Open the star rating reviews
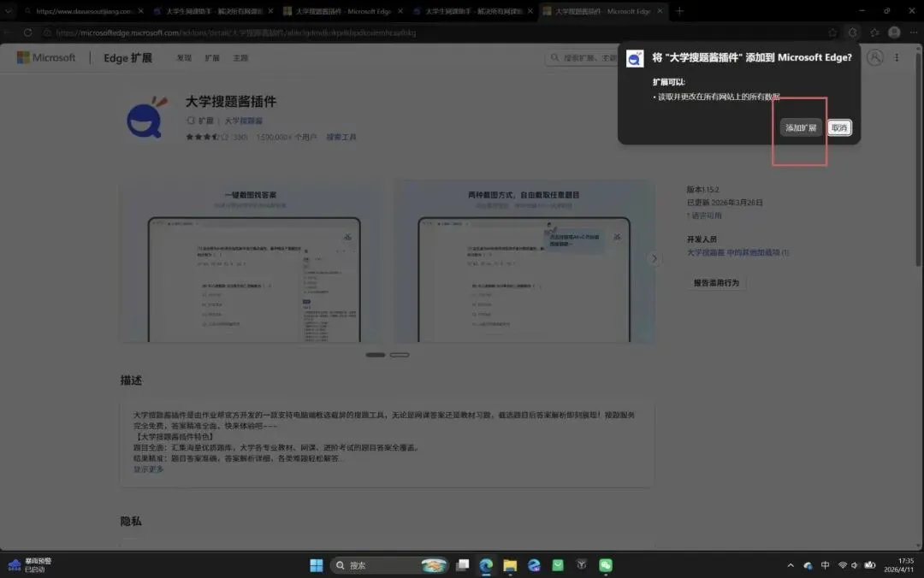 point(216,137)
